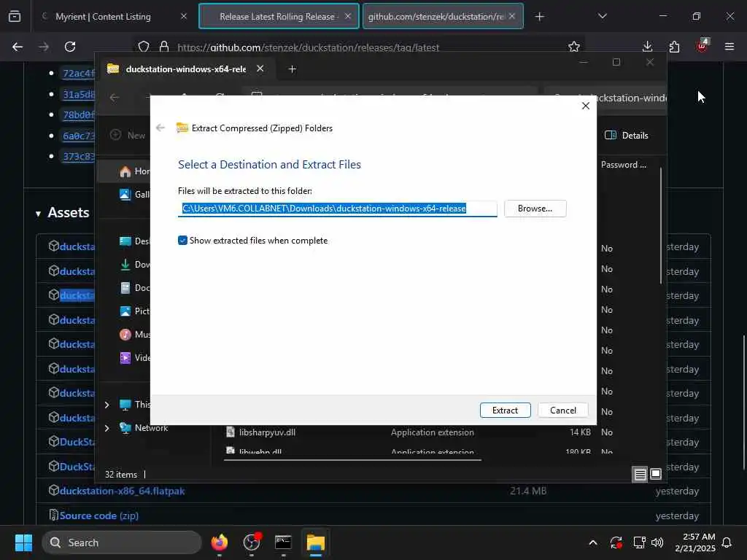Click the Firefox tracking protection shield icon

coord(144,47)
